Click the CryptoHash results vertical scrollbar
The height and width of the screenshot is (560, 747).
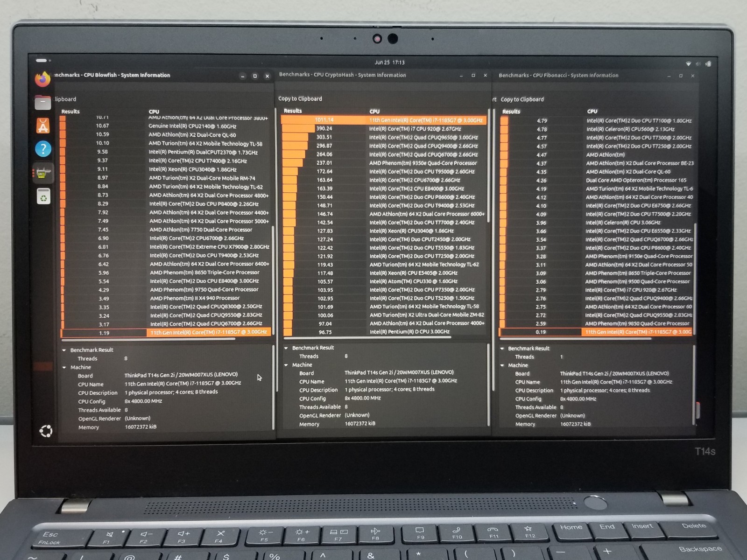click(489, 166)
